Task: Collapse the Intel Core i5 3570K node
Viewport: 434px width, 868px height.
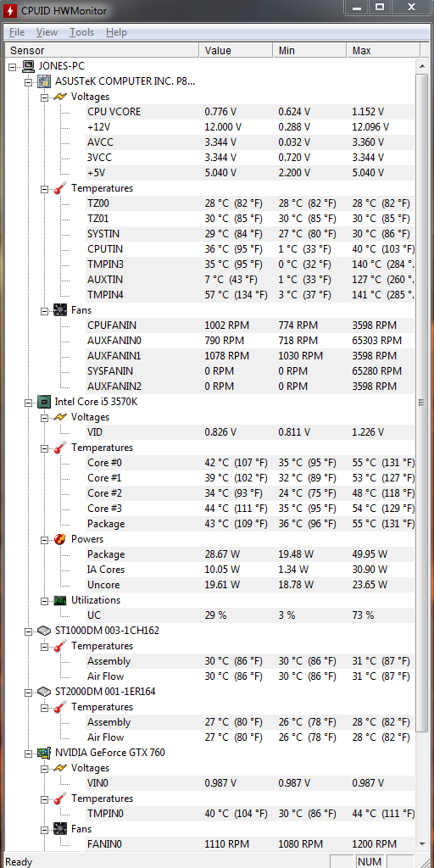Action: coord(29,403)
